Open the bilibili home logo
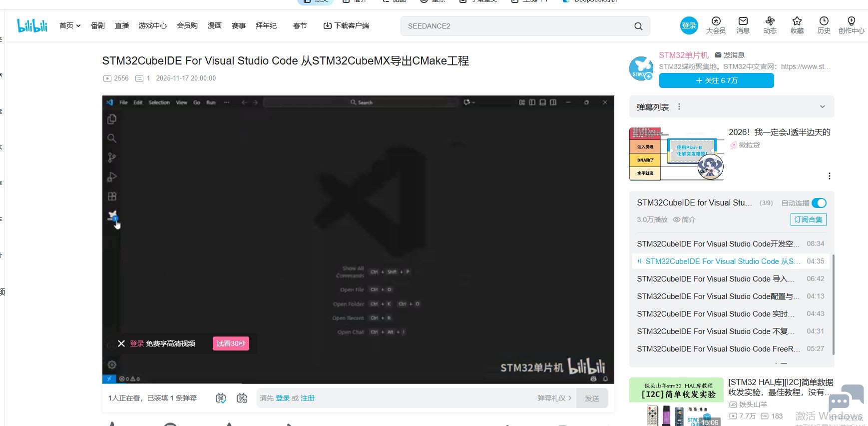 point(32,25)
